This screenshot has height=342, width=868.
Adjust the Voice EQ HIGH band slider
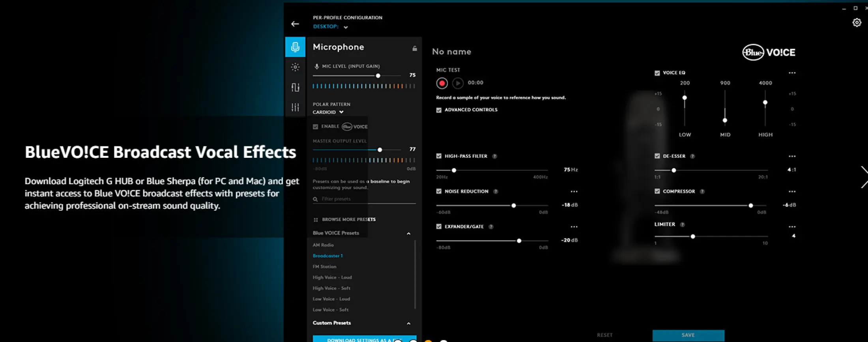765,103
